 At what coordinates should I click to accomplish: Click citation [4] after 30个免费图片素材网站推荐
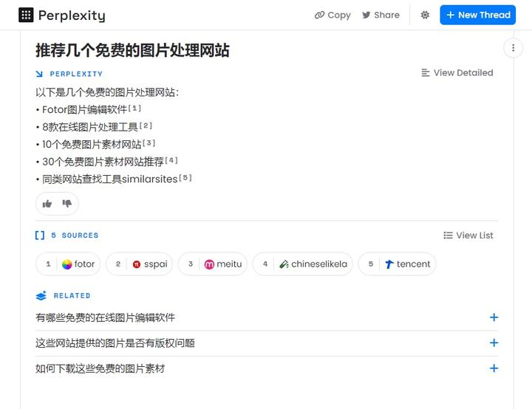[x=171, y=160]
